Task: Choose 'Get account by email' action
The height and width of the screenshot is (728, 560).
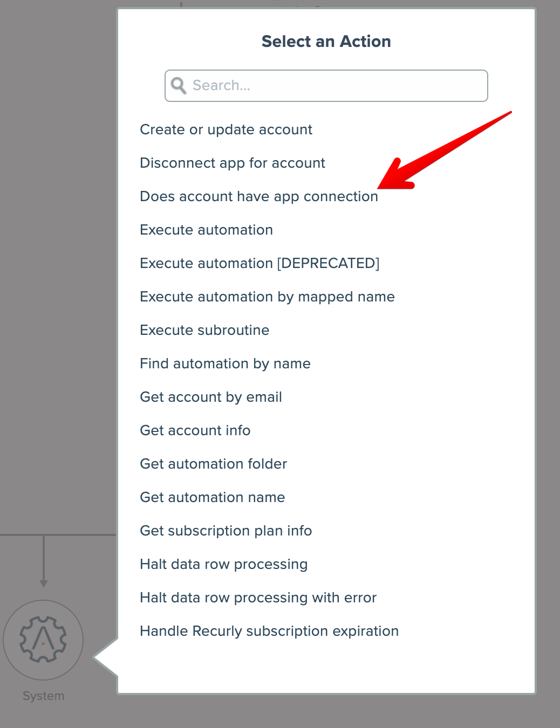Action: coord(211,397)
